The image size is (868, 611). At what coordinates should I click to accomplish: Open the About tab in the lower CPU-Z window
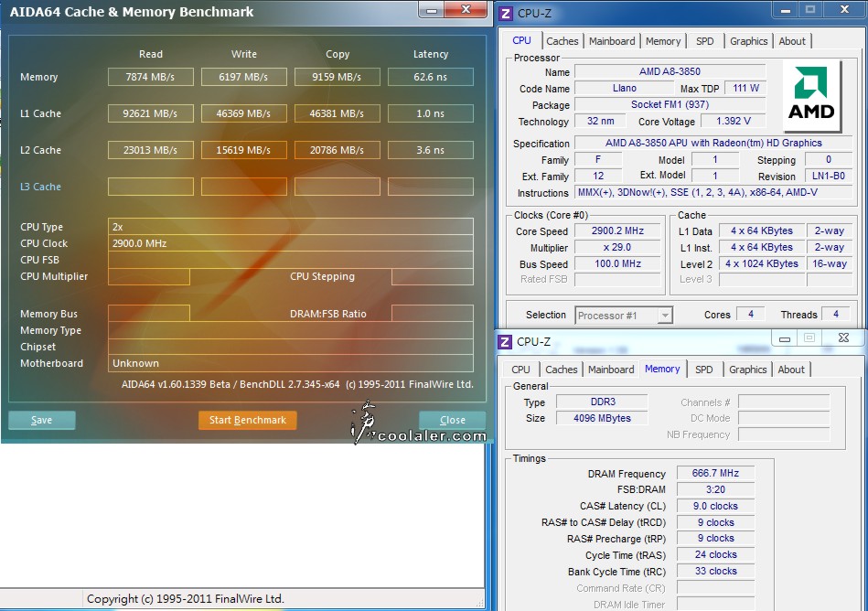[x=791, y=370]
